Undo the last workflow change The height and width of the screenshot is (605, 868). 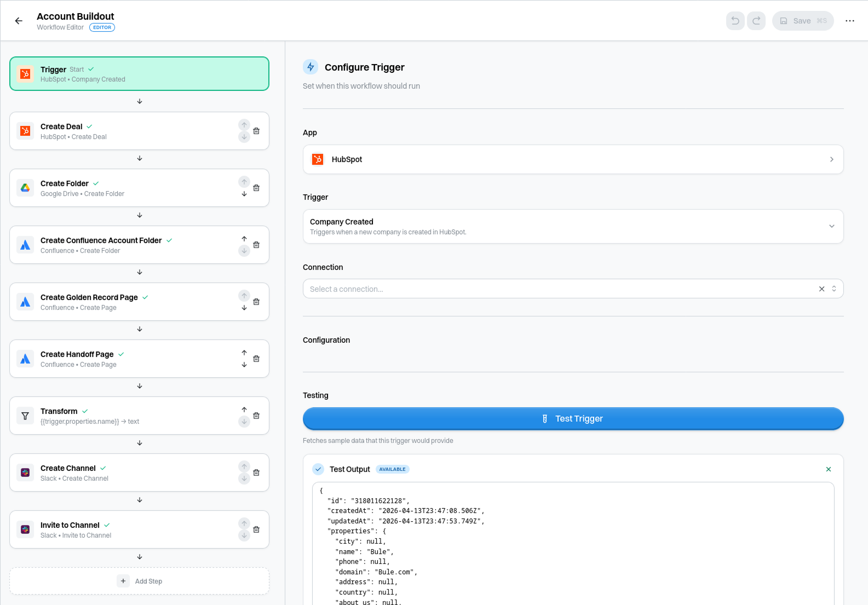(735, 21)
